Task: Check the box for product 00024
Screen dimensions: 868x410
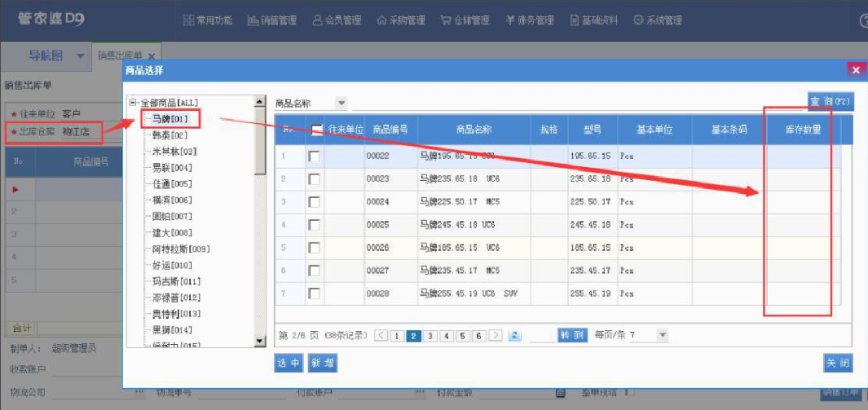Action: [315, 202]
